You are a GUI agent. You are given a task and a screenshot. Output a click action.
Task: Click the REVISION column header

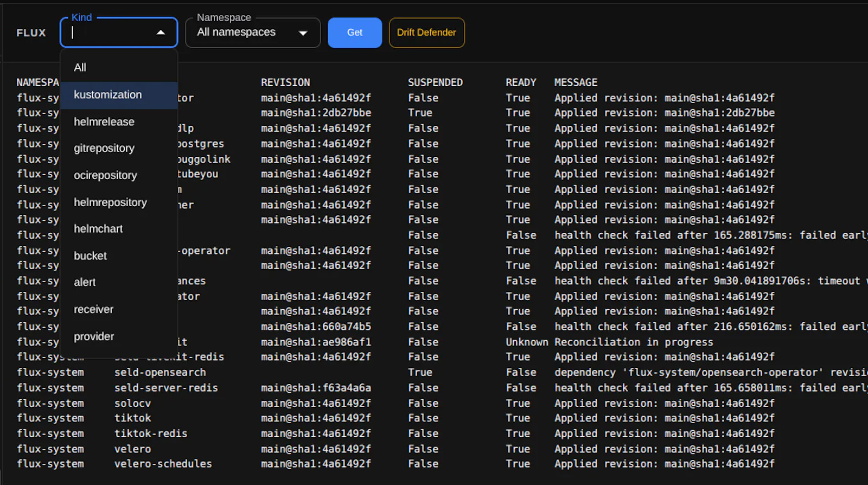pyautogui.click(x=285, y=82)
